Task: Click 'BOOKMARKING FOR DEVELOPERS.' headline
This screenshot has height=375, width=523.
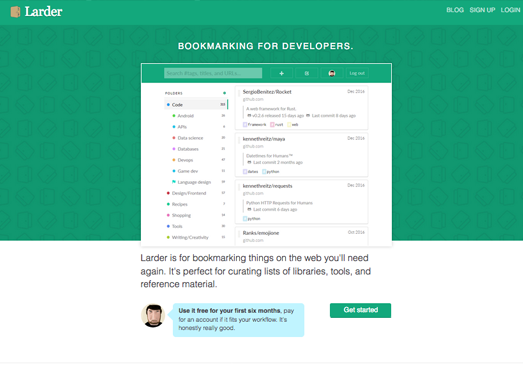Action: 266,46
